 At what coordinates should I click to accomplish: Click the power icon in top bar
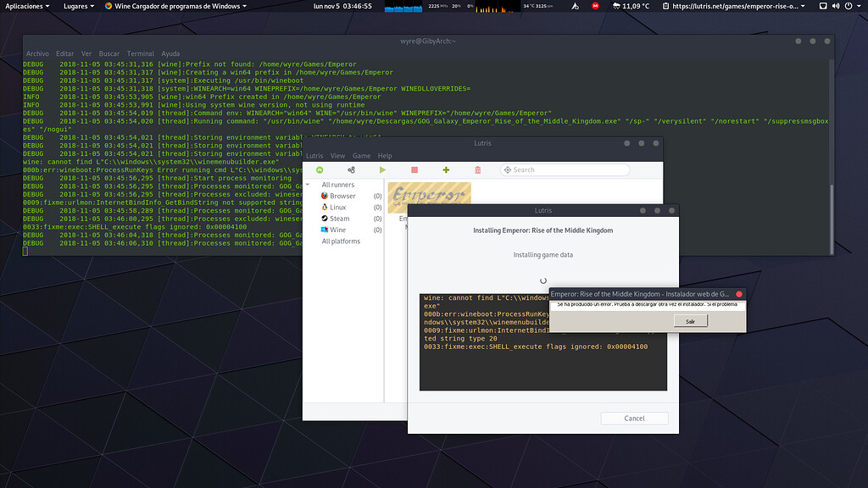(849, 6)
